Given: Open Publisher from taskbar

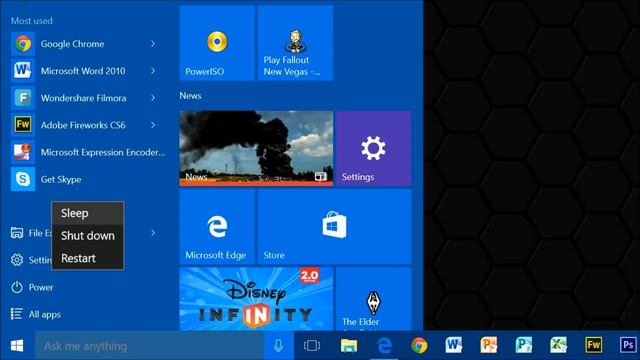Looking at the screenshot, I should [x=524, y=345].
